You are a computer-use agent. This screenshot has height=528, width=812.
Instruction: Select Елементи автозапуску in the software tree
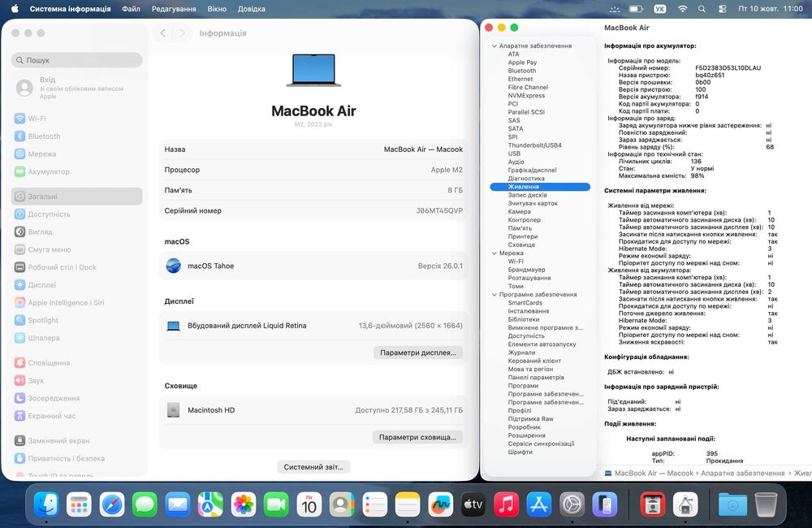coord(542,344)
